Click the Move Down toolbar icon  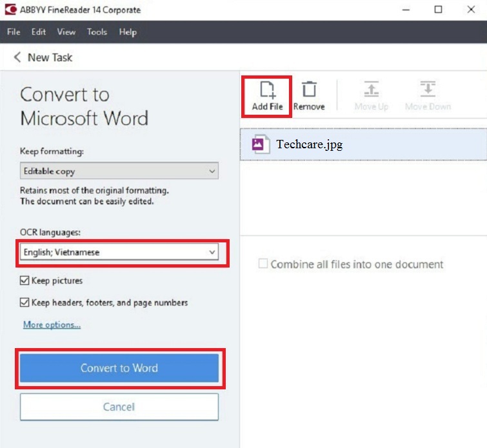coord(428,90)
